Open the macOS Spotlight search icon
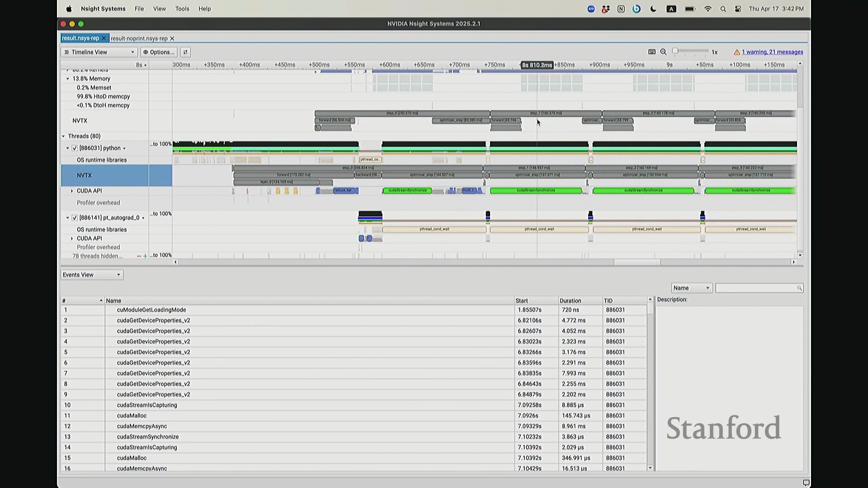868x488 pixels. [723, 9]
